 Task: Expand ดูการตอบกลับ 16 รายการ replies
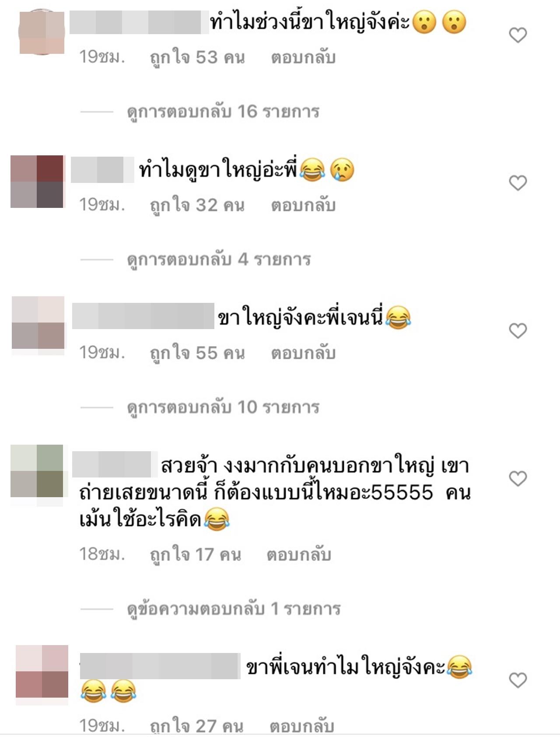(223, 112)
